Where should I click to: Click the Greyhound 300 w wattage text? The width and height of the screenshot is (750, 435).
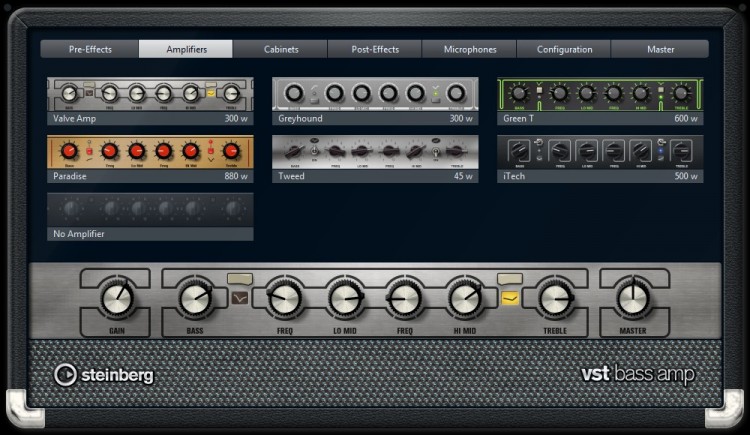tap(461, 119)
